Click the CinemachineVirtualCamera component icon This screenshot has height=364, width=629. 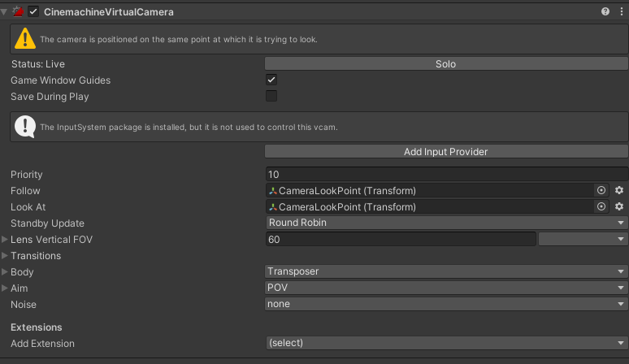point(18,12)
